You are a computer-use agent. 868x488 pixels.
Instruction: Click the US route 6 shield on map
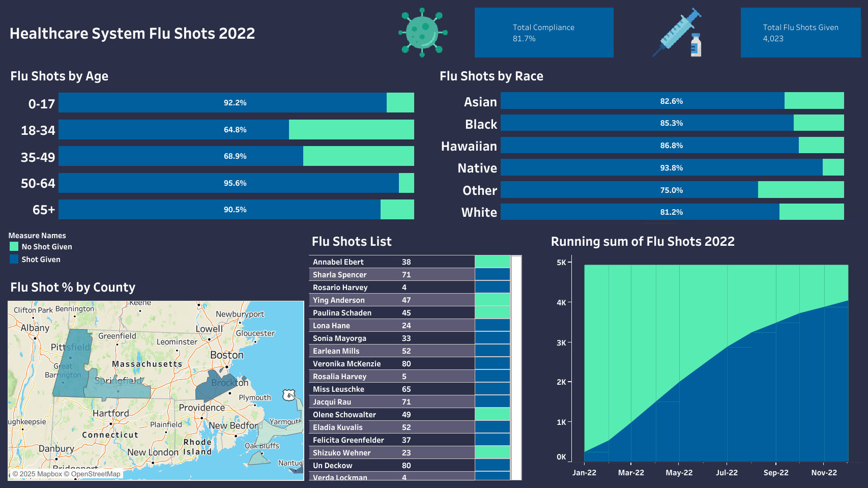pyautogui.click(x=289, y=395)
